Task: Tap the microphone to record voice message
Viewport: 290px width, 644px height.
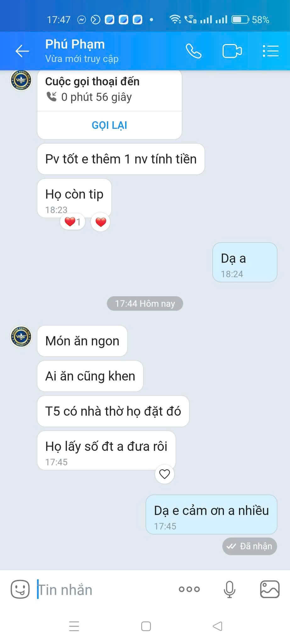Action: [x=230, y=589]
